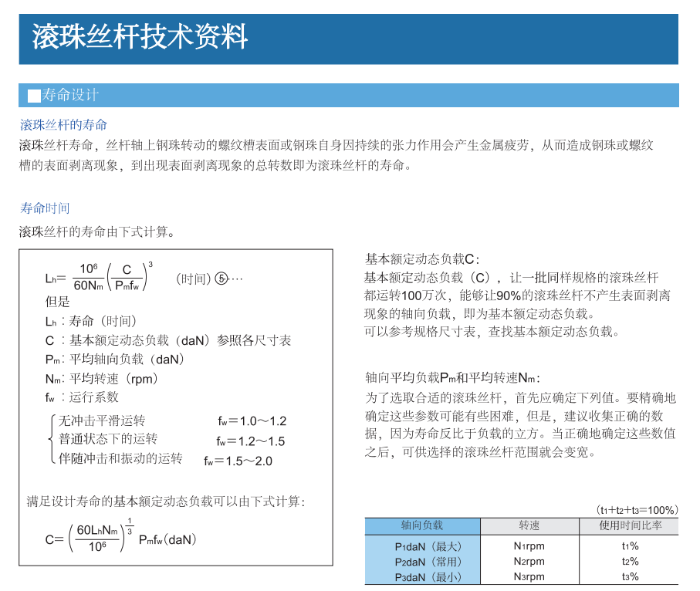The height and width of the screenshot is (591, 700).
Task: Click the 使用时间比率 table column header
Action: [629, 525]
